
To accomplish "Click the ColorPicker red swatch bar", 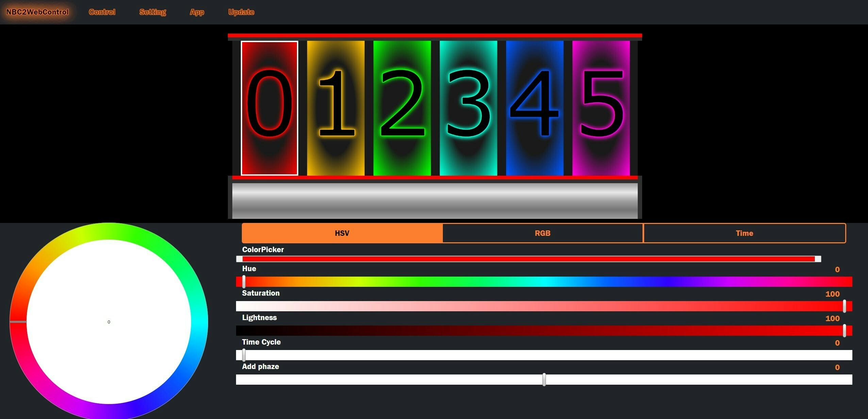I will [x=529, y=259].
